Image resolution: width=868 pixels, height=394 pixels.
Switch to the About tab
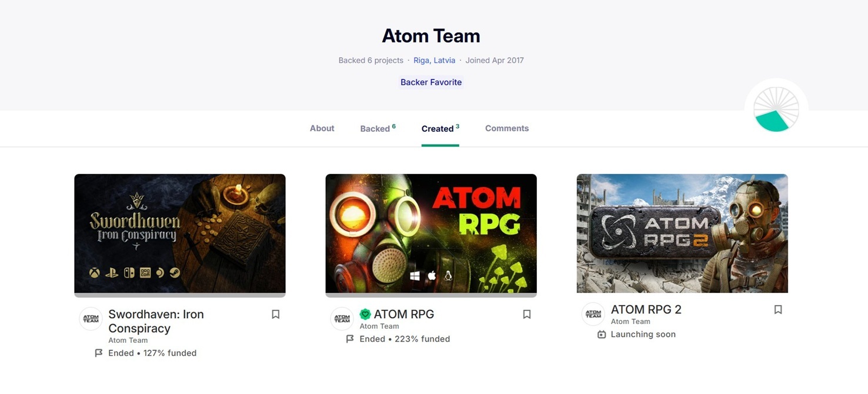(x=322, y=128)
